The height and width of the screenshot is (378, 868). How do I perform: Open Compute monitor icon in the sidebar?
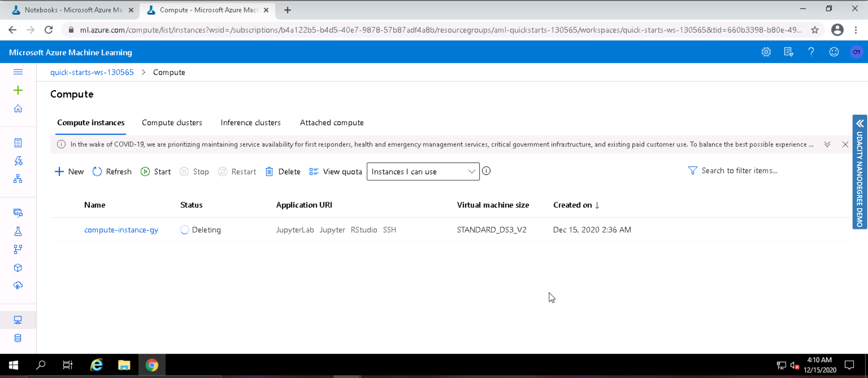[18, 320]
